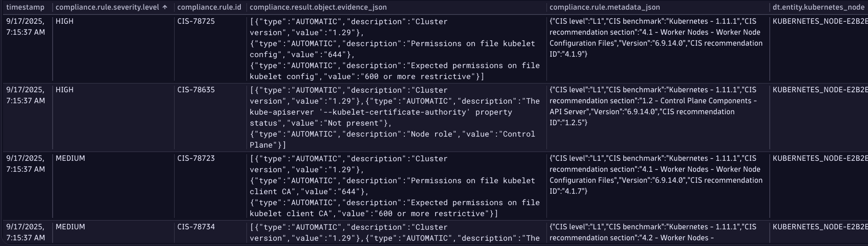
Task: Click the CIS-78723 rule ID cell
Action: pyautogui.click(x=196, y=159)
